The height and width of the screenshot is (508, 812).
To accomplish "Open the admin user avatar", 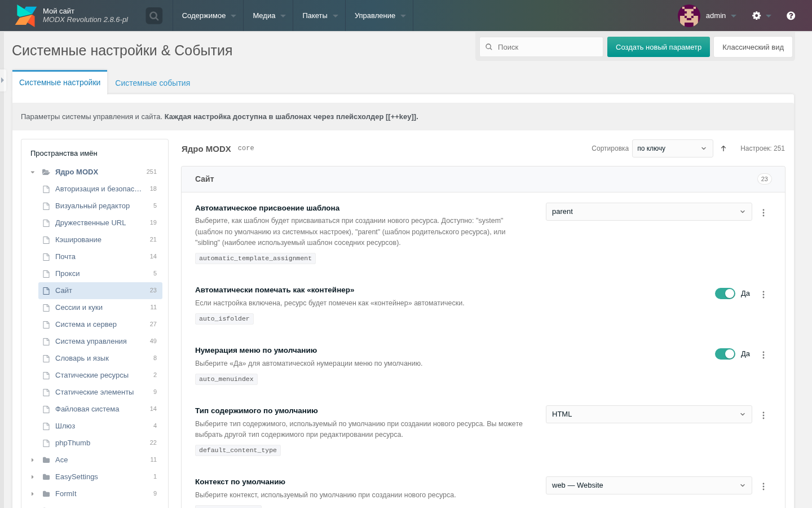I will pyautogui.click(x=689, y=16).
